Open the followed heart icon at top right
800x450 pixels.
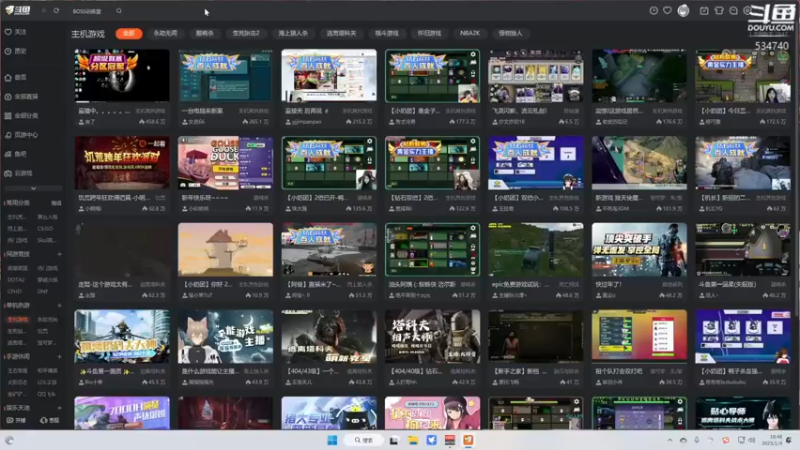click(667, 11)
